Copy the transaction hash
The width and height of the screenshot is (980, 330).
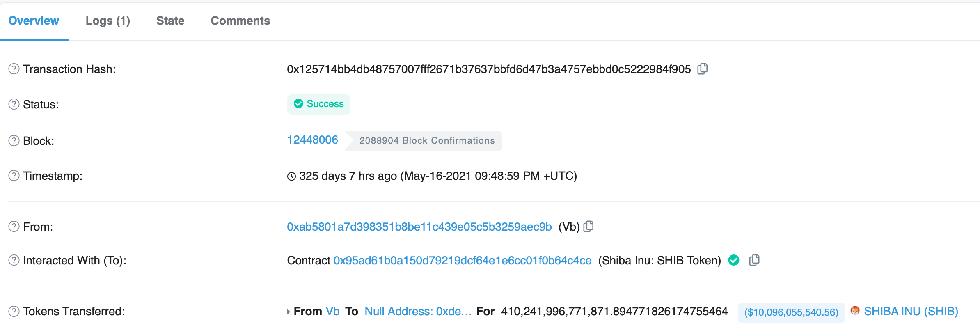[703, 69]
